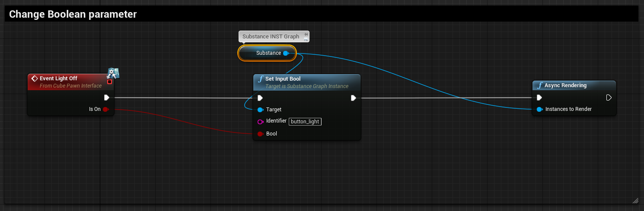This screenshot has height=211, width=644.
Task: Click Instances to Render blue pin
Action: pos(539,109)
